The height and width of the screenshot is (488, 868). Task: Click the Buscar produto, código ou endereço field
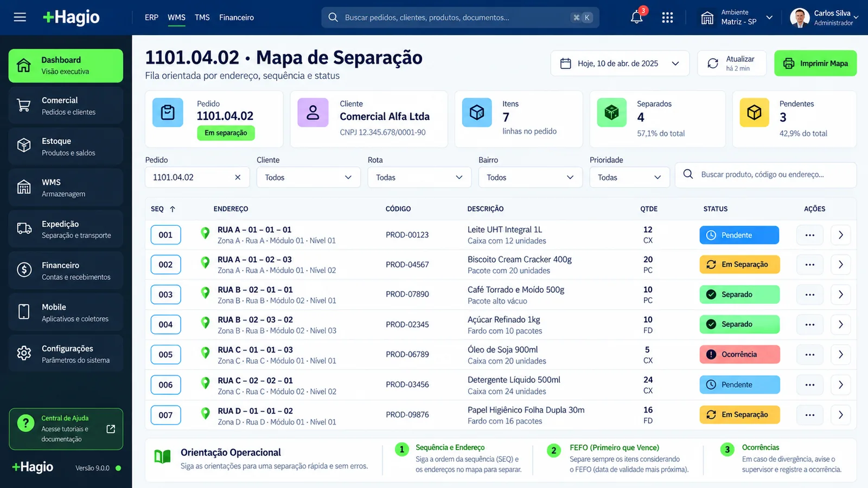pyautogui.click(x=765, y=175)
